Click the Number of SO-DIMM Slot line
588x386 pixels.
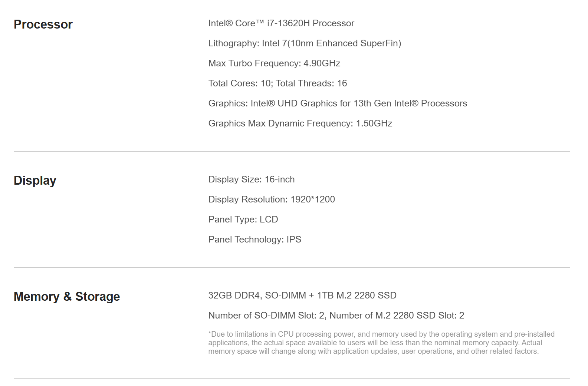[x=336, y=316]
